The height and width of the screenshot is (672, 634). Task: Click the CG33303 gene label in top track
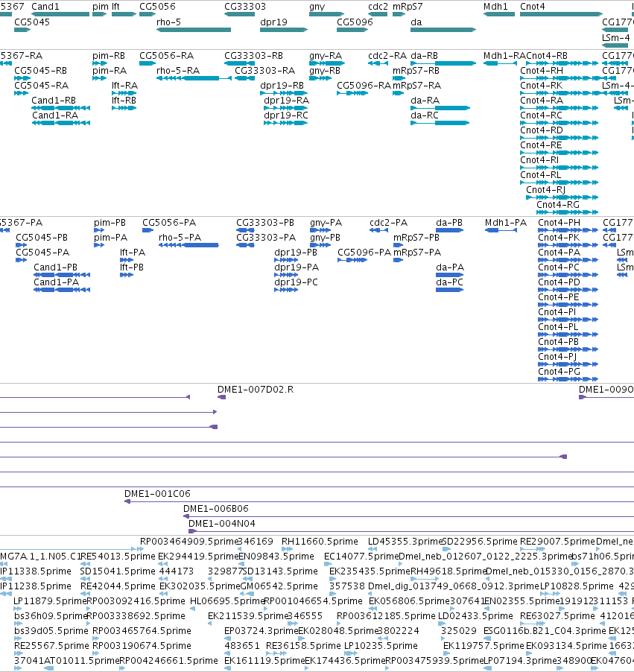coord(245,7)
